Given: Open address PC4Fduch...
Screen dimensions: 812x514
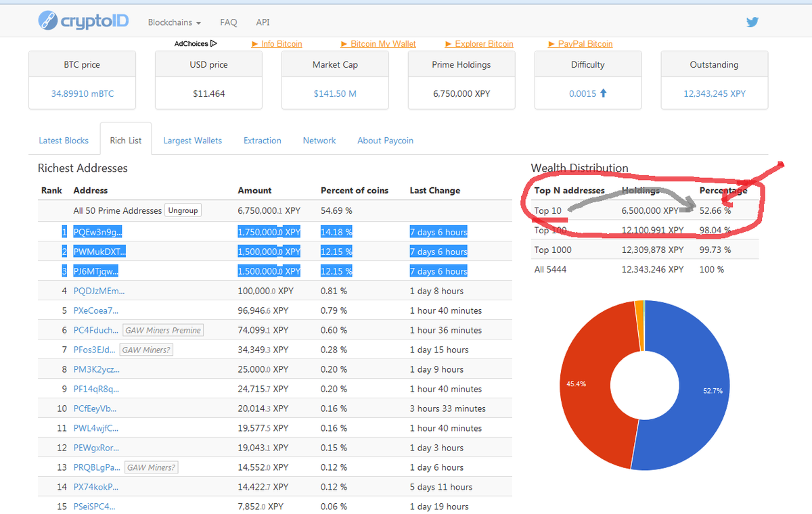Looking at the screenshot, I should pyautogui.click(x=96, y=330).
